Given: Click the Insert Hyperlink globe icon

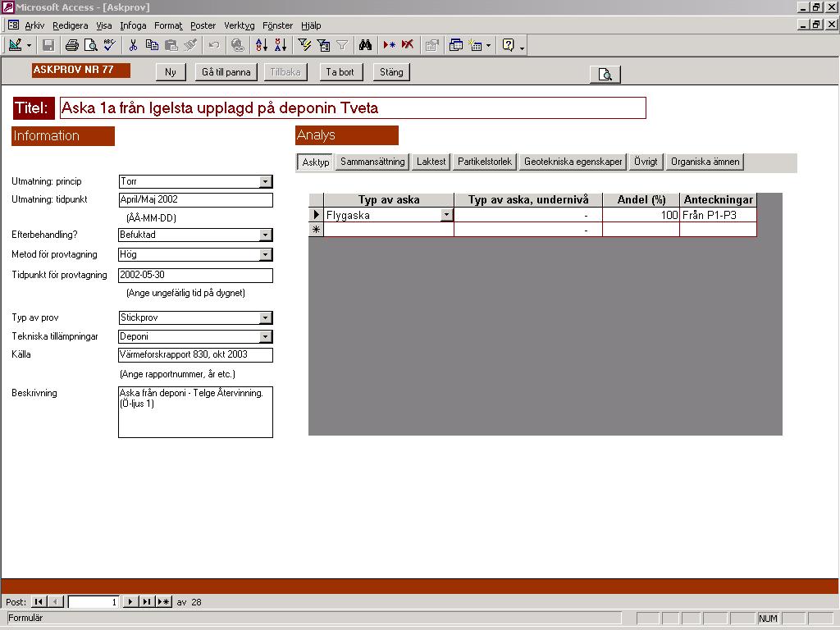Looking at the screenshot, I should point(237,45).
